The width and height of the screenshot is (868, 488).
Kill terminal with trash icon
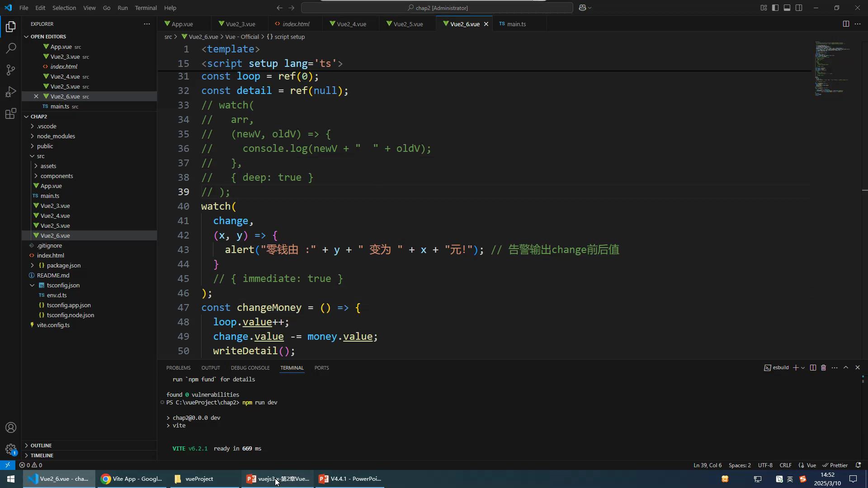point(823,368)
